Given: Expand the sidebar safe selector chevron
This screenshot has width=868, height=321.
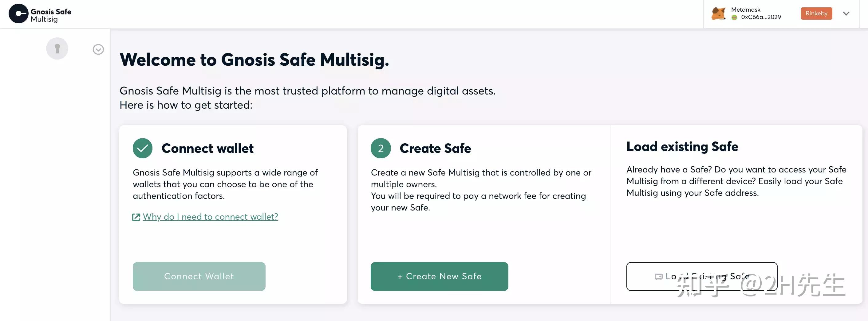Looking at the screenshot, I should [x=98, y=49].
